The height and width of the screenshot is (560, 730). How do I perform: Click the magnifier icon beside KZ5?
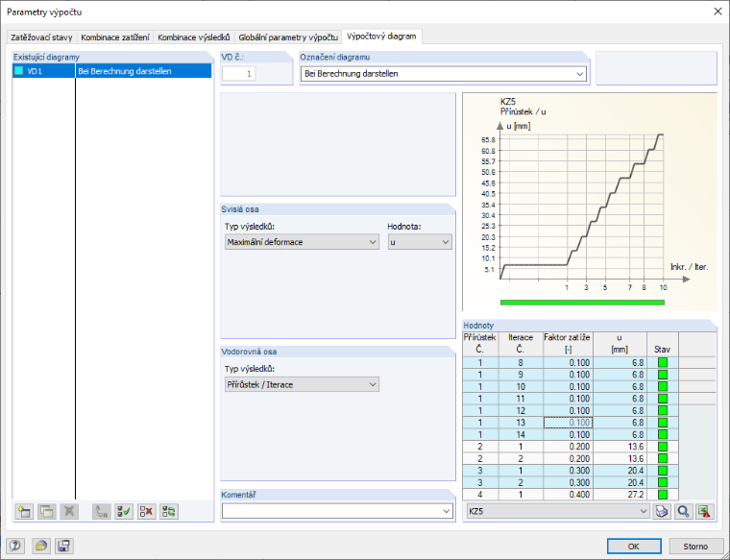pyautogui.click(x=684, y=511)
